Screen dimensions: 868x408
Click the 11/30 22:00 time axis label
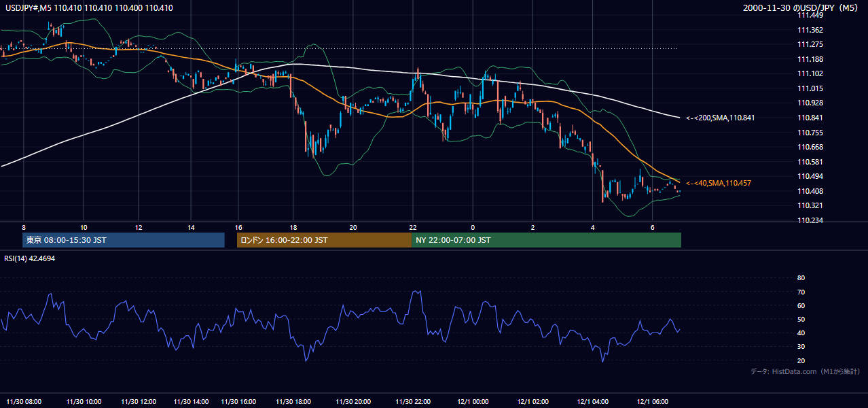[x=413, y=401]
